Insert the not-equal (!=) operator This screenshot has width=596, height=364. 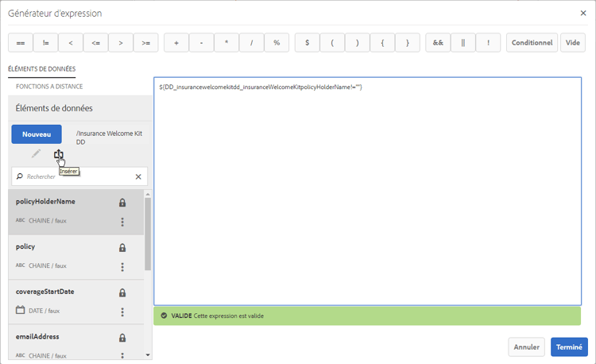(45, 43)
